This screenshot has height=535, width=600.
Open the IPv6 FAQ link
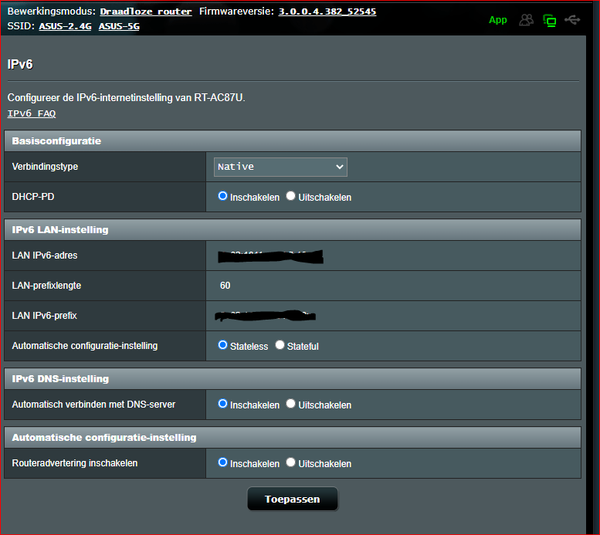pyautogui.click(x=32, y=114)
